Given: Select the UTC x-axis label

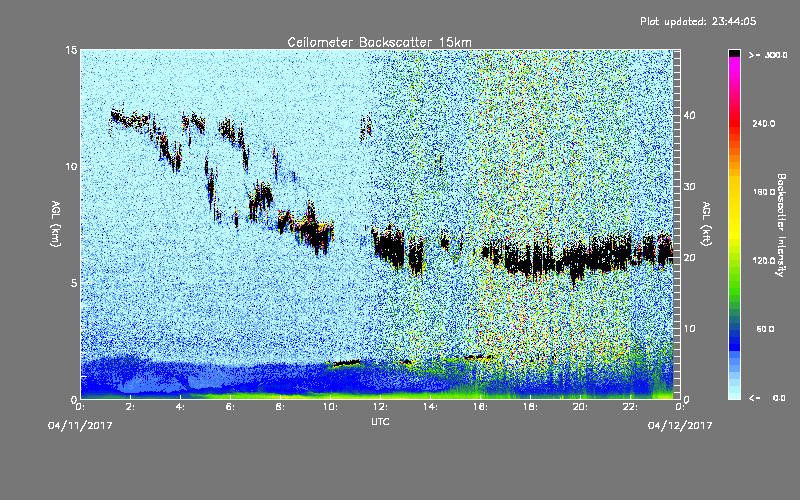Looking at the screenshot, I should click(380, 421).
